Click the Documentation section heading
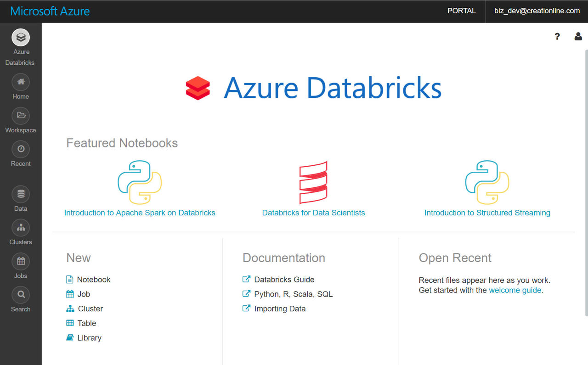Viewport: 588px width, 365px height. pyautogui.click(x=284, y=258)
